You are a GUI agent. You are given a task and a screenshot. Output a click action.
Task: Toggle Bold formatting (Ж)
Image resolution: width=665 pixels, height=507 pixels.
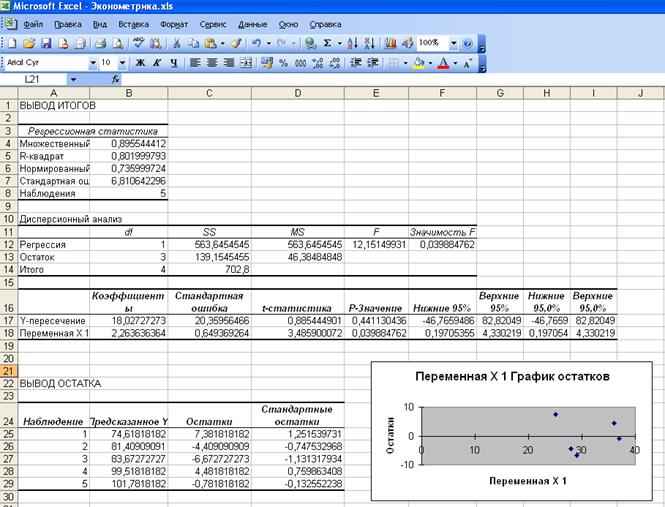click(x=139, y=63)
